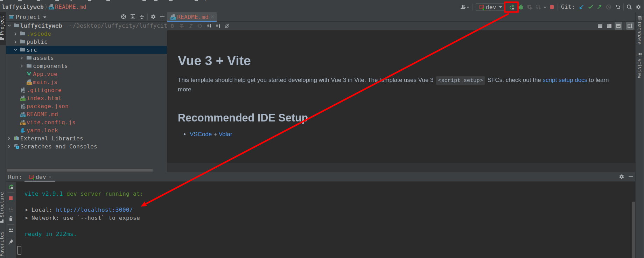Insert link in Markdown toolbar
The height and width of the screenshot is (258, 644).
(x=227, y=26)
